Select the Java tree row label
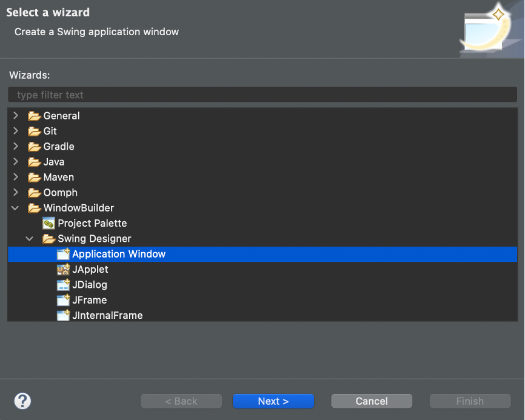Viewport: 525px width, 420px height. (x=54, y=162)
